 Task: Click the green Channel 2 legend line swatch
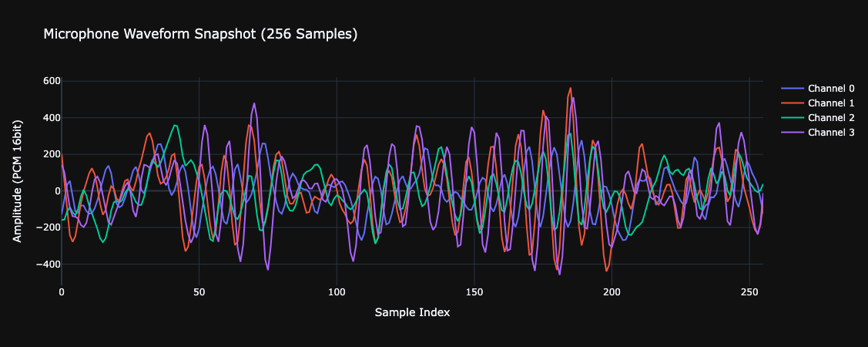pyautogui.click(x=793, y=117)
